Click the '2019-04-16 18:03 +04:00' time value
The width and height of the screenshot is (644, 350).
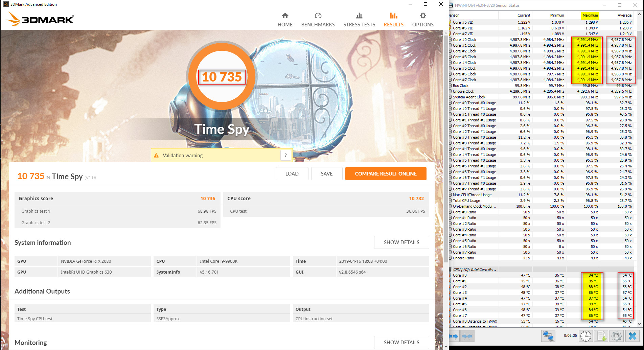coord(363,261)
